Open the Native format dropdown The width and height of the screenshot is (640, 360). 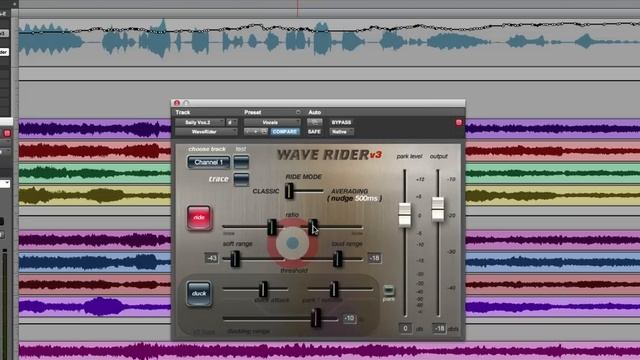click(342, 132)
